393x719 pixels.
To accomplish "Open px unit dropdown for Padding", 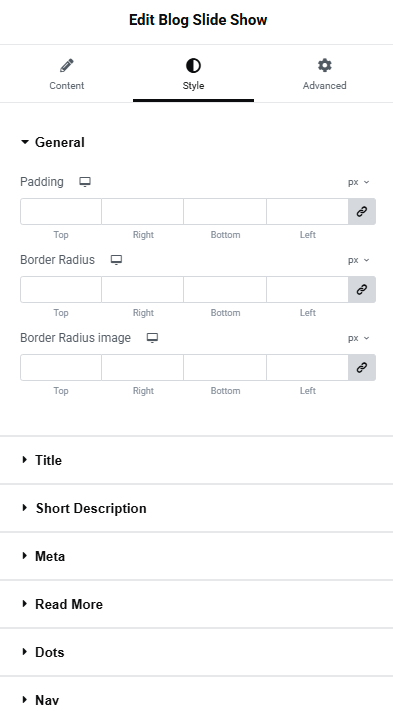I will click(358, 182).
